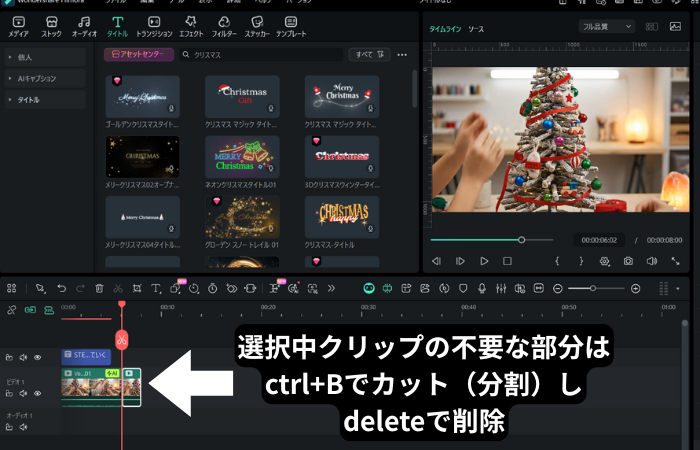Open the すべて filter dropdown
The width and height of the screenshot is (700, 450).
click(369, 54)
